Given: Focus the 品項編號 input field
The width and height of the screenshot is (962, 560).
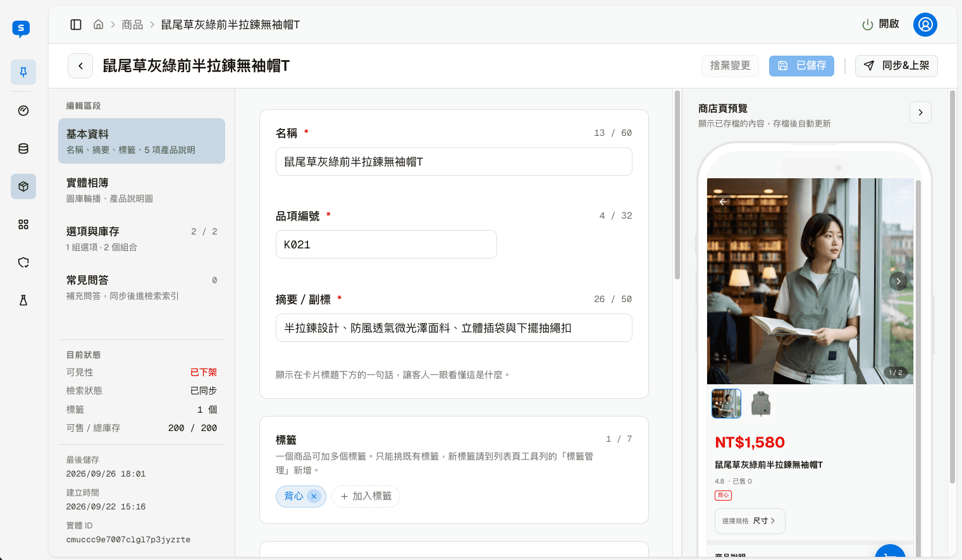Looking at the screenshot, I should pyautogui.click(x=386, y=245).
